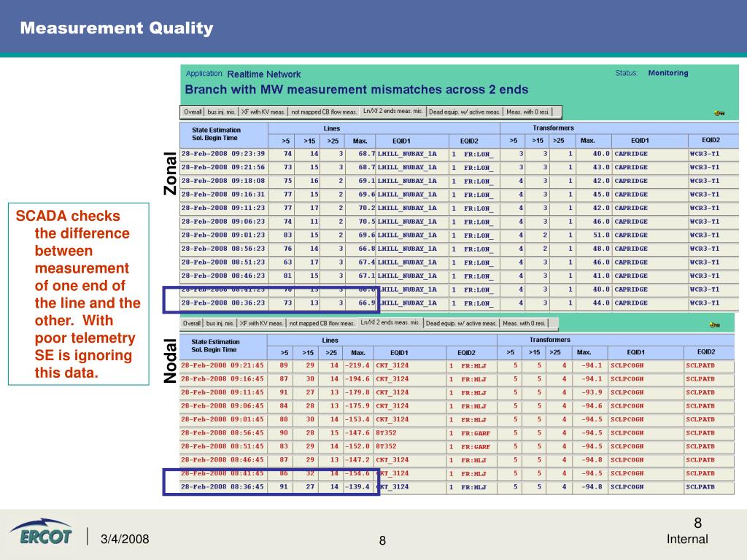Select the Zonal Lines Max. value '66.8'
The image size is (747, 560).
click(x=366, y=249)
